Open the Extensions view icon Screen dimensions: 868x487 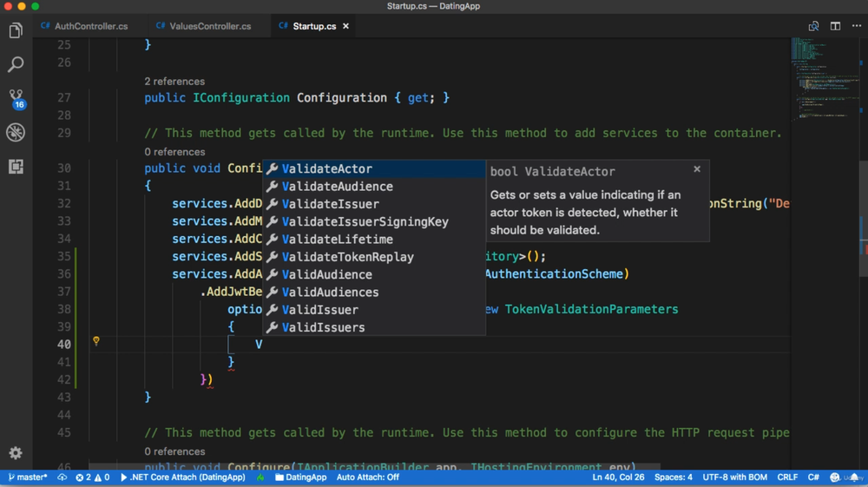16,167
